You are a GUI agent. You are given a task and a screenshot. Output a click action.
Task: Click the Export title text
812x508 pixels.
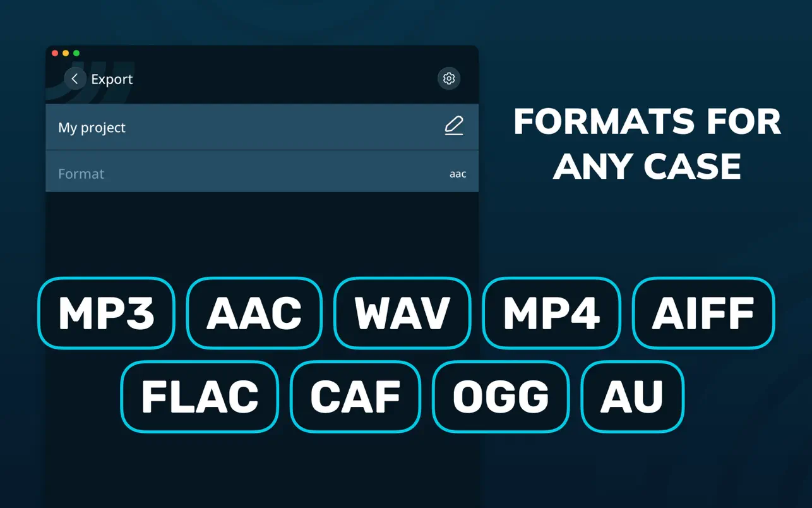click(x=112, y=80)
